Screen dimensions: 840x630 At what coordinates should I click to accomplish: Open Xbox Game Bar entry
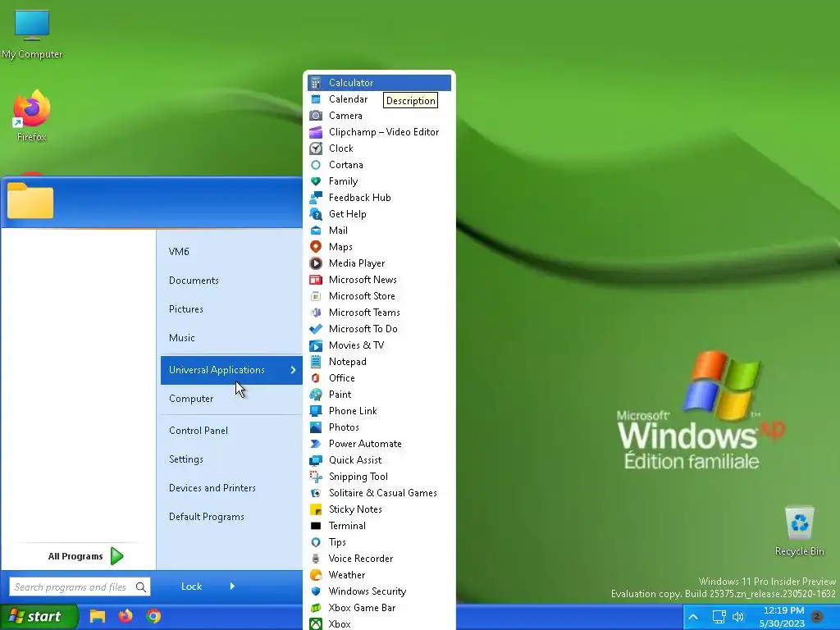379,608
